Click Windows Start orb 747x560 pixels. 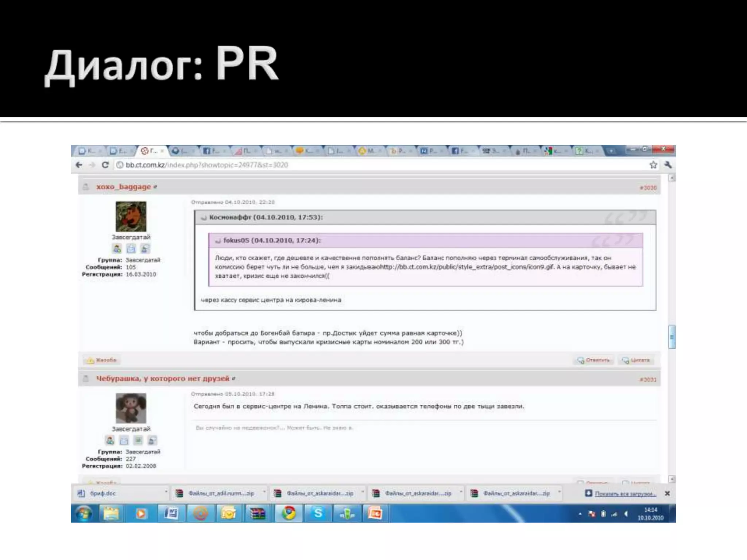84,513
